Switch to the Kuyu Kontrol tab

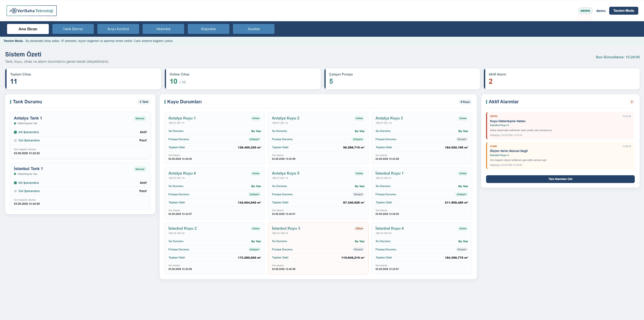(118, 29)
